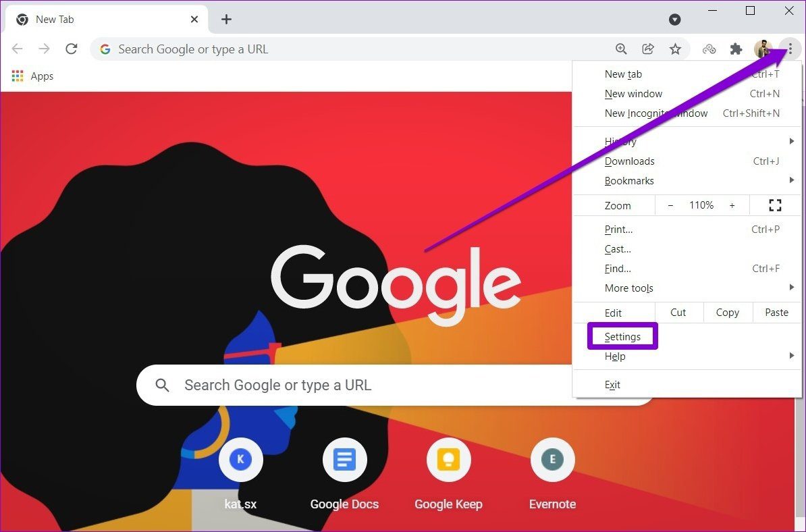
Task: Open the zoom magnifier icon in address bar
Action: click(621, 49)
